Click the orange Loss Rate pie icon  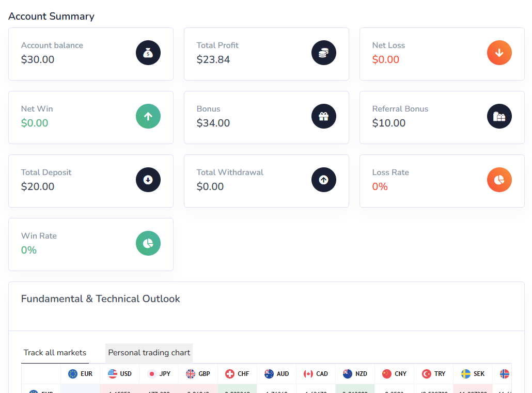pos(499,180)
